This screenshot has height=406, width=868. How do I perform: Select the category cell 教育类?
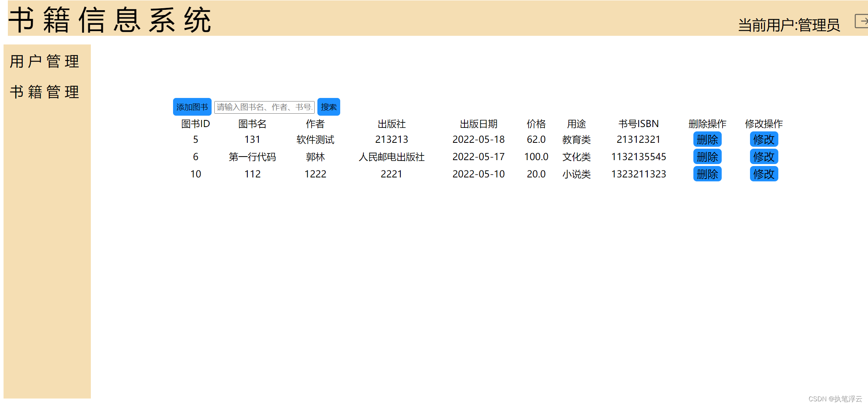pos(577,140)
